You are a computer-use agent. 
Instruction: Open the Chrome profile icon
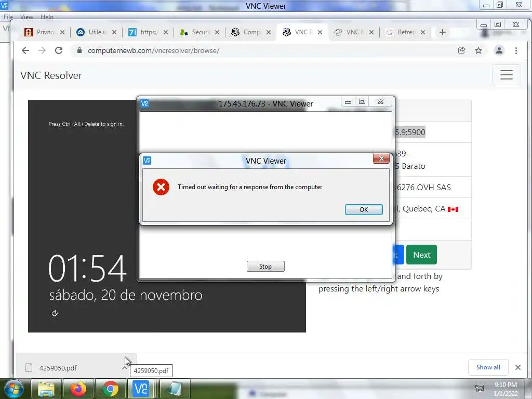coord(499,50)
